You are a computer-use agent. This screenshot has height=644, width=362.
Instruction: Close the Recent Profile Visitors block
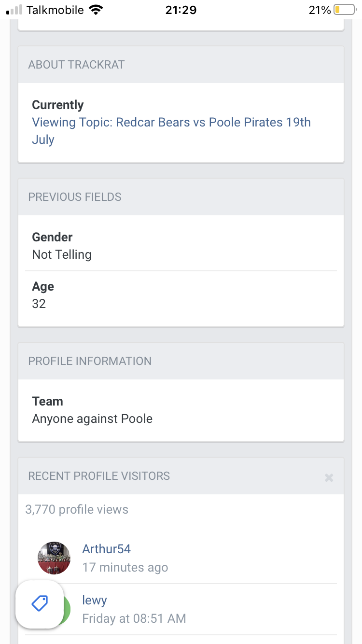(329, 477)
